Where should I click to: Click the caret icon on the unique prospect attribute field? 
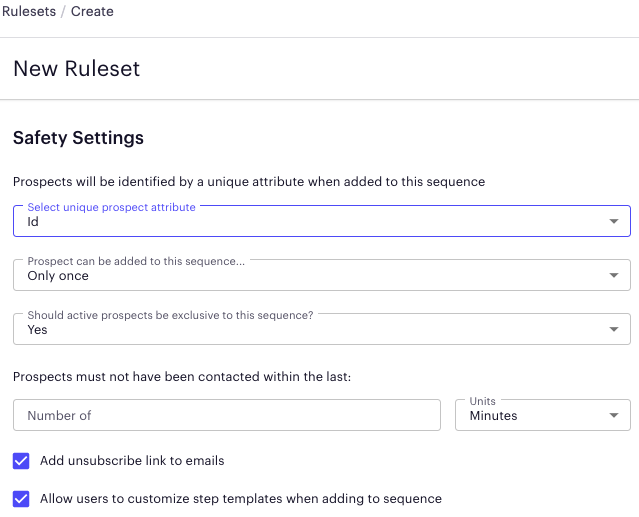coord(613,222)
